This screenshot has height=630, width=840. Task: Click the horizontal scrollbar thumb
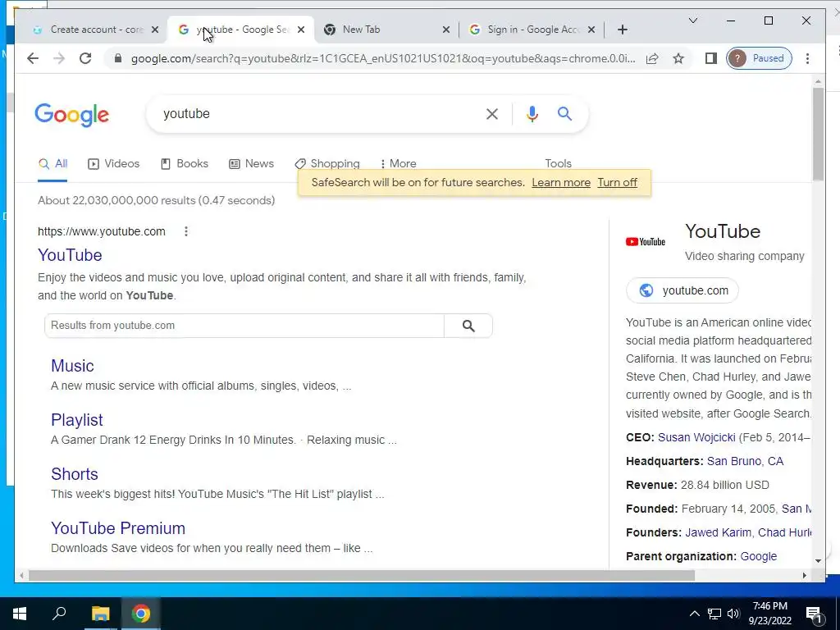(x=362, y=575)
